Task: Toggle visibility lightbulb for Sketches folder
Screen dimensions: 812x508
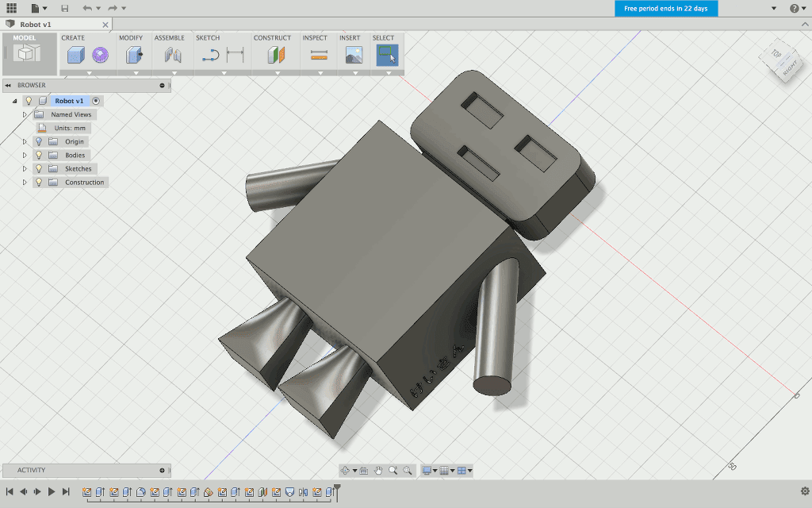Action: pyautogui.click(x=38, y=168)
